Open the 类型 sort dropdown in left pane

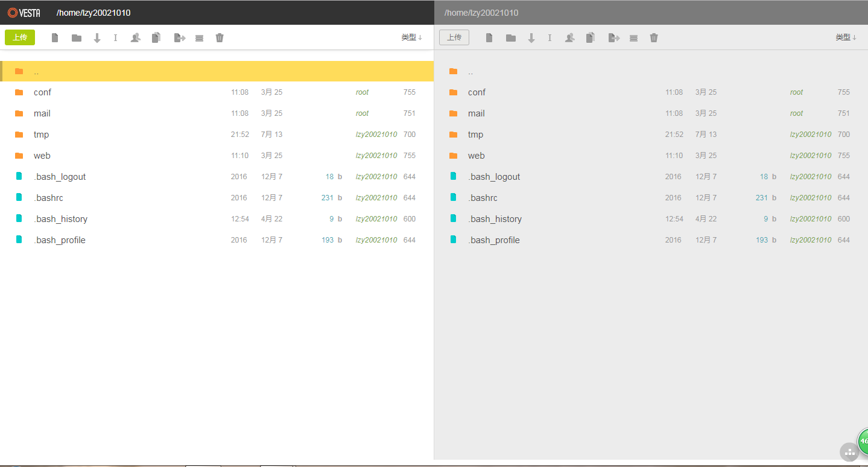411,37
